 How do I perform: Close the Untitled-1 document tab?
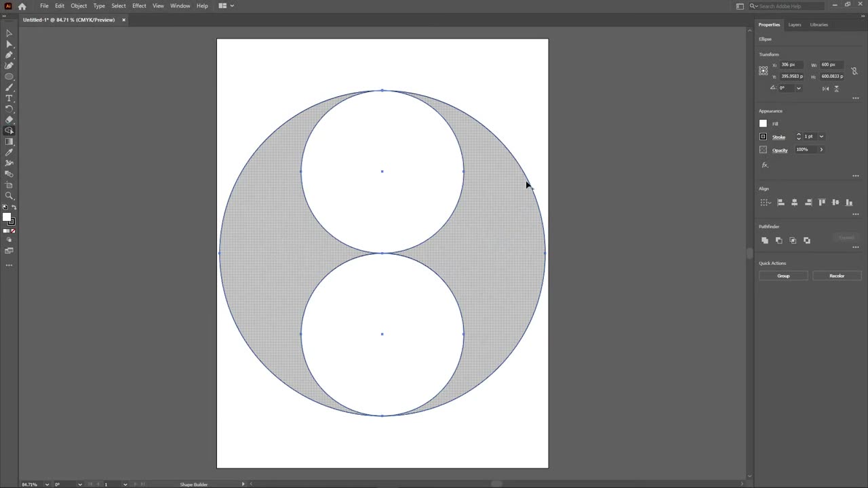[123, 20]
